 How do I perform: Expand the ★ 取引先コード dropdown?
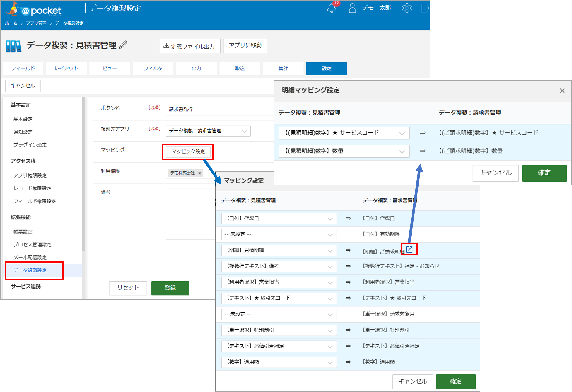point(279,298)
